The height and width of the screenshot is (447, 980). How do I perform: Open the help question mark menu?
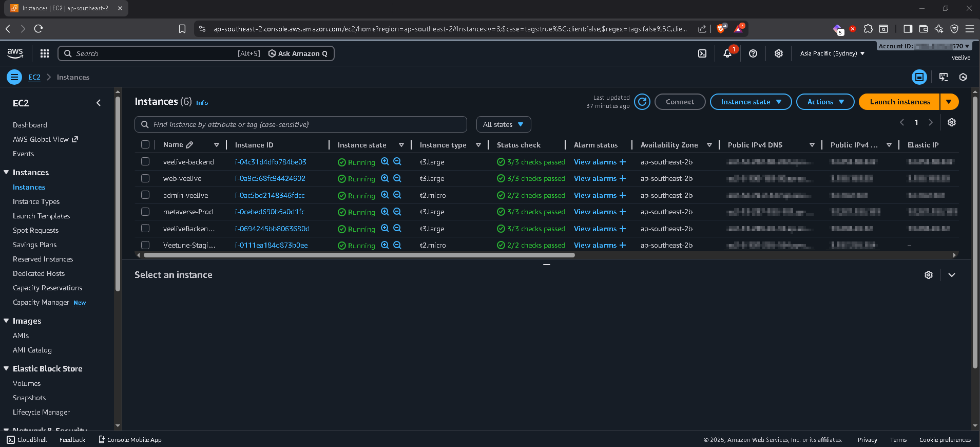[753, 53]
